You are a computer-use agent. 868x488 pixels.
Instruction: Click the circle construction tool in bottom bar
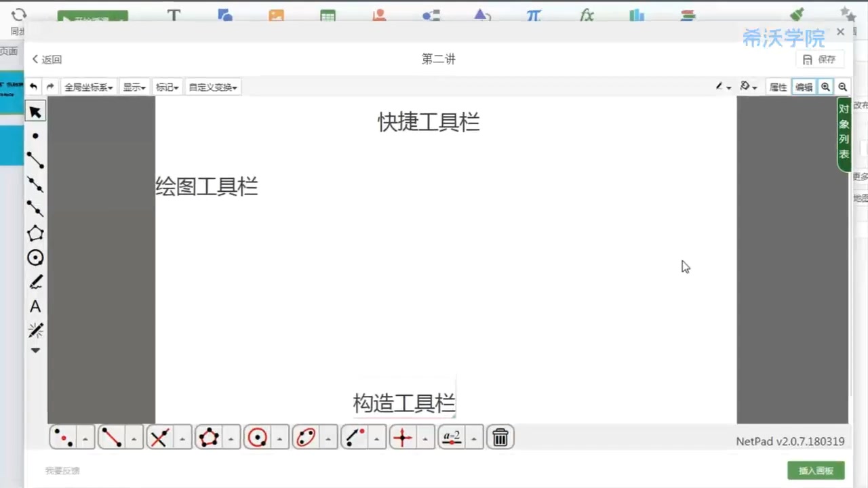pyautogui.click(x=257, y=438)
